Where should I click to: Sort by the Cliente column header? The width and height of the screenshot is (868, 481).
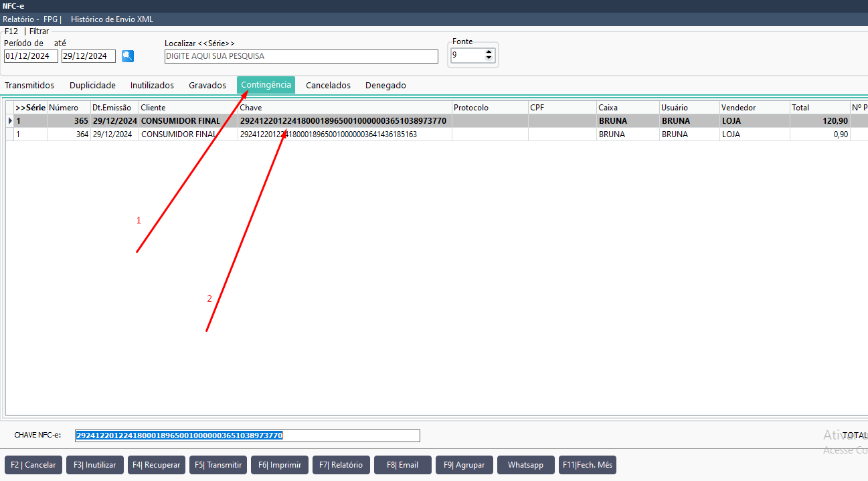pos(188,108)
